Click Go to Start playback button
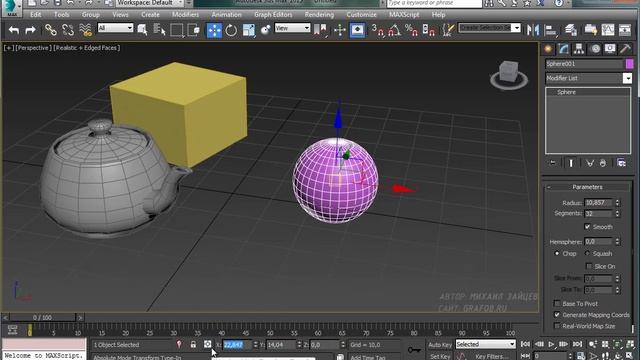The width and height of the screenshot is (640, 360). (x=525, y=344)
